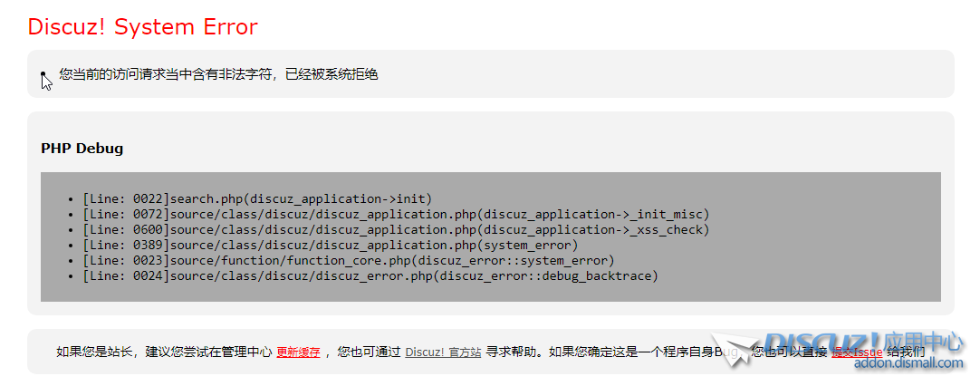Select the 非法字符 error message text
This screenshot has height=386, width=980.
(218, 74)
